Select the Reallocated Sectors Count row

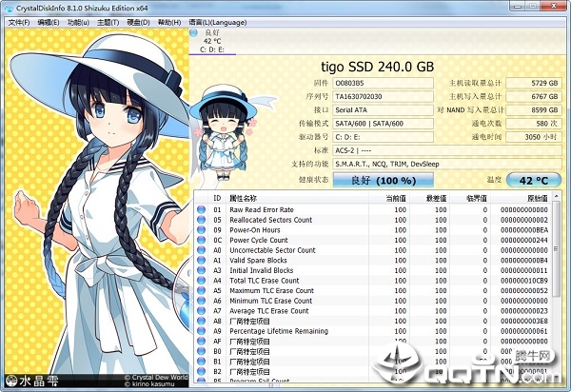(373, 220)
